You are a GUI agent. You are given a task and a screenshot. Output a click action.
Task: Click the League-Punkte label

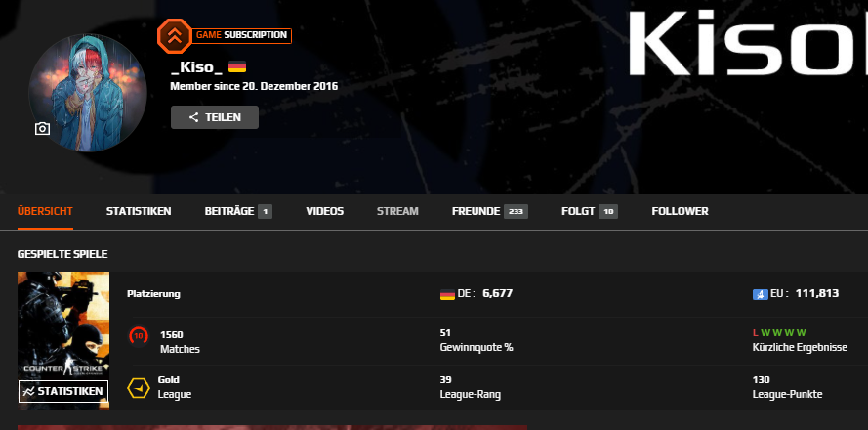[x=787, y=395]
